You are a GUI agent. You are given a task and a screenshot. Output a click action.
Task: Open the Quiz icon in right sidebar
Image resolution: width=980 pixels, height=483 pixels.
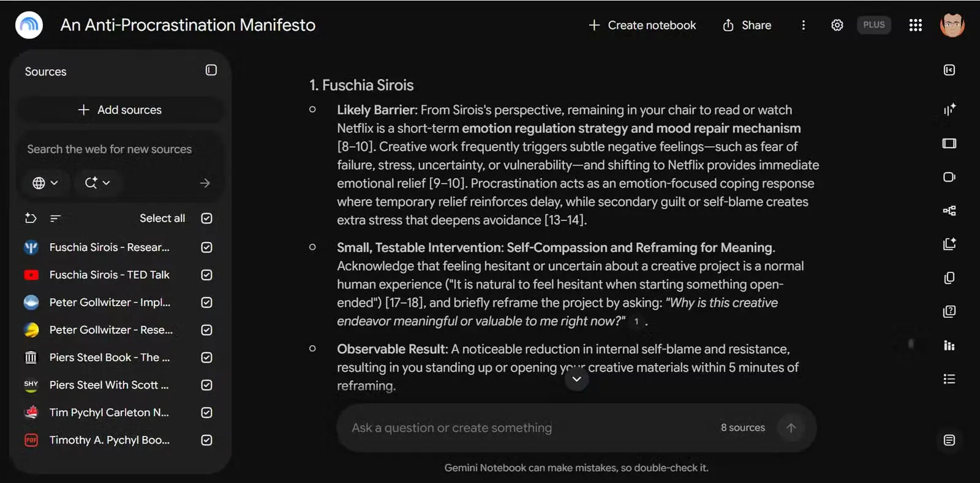(949, 312)
